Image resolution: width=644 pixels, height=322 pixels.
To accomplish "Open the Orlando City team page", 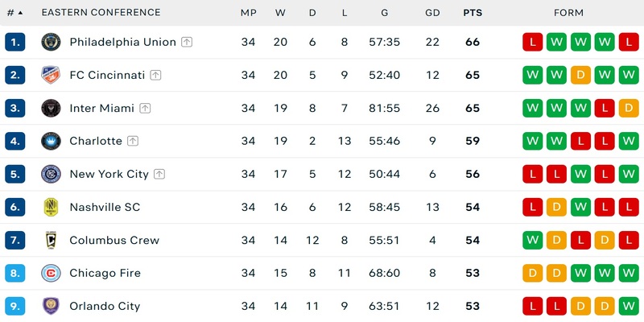I will tap(105, 306).
